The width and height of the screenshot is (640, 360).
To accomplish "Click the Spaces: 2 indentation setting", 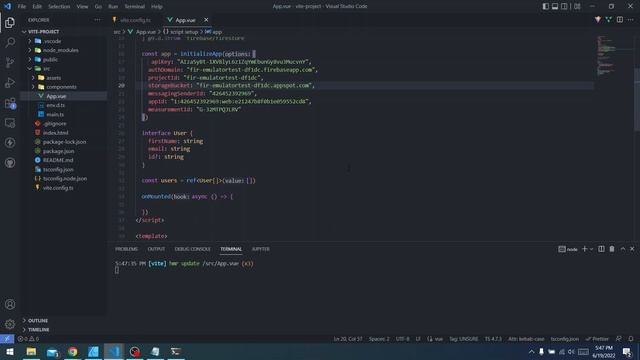I will pos(379,339).
